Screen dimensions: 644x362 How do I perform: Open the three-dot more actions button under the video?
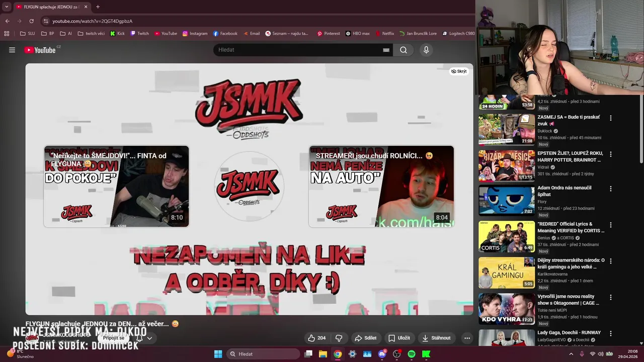467,338
